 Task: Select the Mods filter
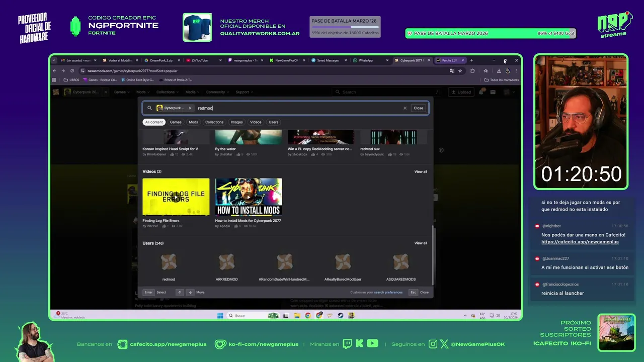pos(193,122)
